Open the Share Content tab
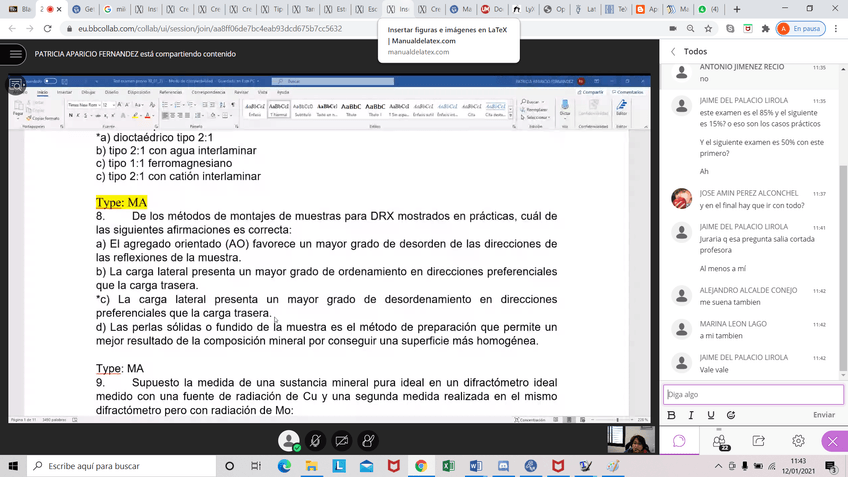848x477 pixels. coord(759,441)
